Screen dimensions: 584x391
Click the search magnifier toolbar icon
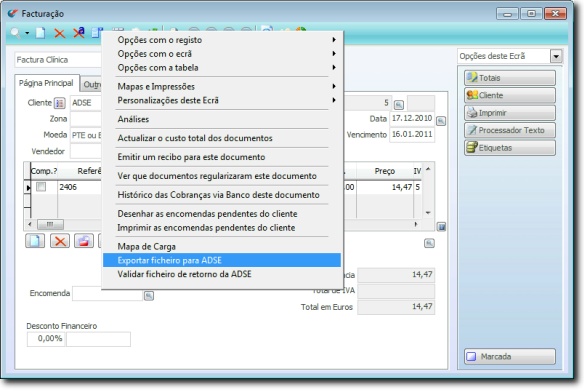point(16,33)
